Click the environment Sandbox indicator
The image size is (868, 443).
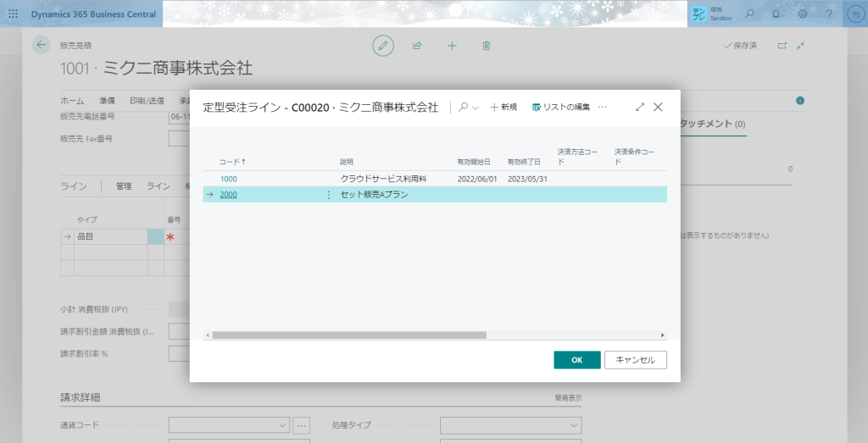pos(713,14)
